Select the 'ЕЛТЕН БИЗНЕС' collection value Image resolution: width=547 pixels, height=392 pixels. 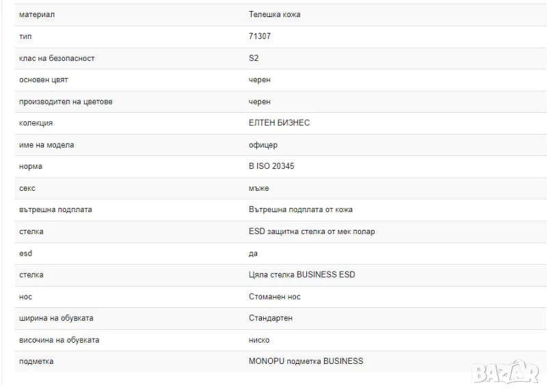(x=279, y=123)
